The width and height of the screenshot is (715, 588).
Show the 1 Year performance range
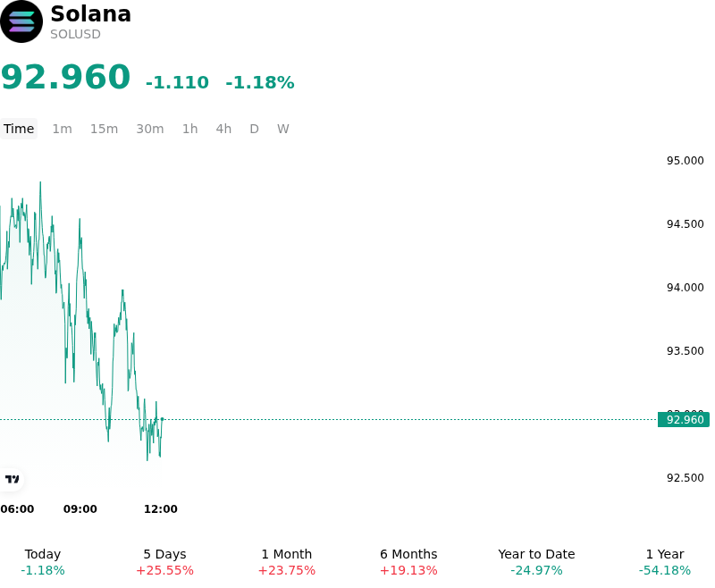[x=665, y=562]
